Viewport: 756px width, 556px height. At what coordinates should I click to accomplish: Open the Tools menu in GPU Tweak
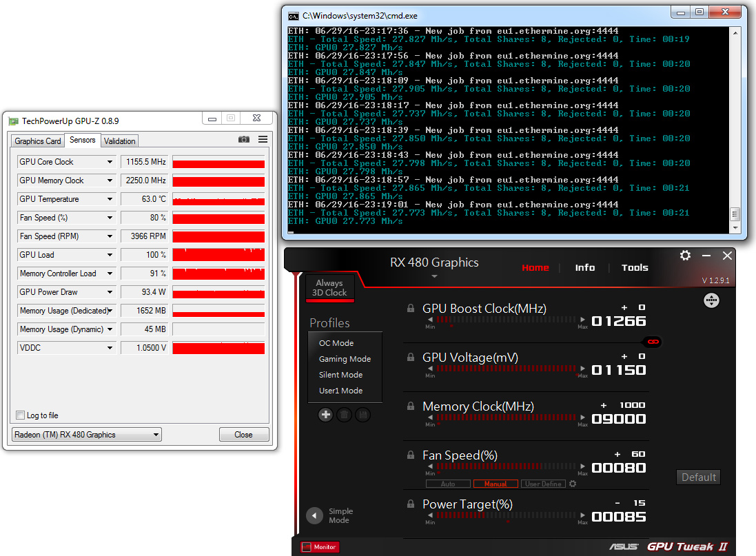click(634, 267)
